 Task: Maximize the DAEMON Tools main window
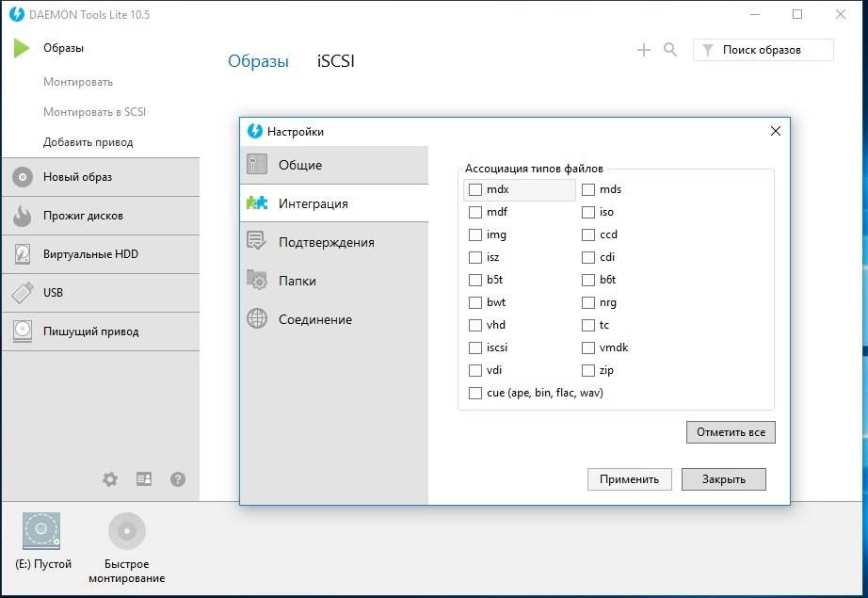point(797,14)
